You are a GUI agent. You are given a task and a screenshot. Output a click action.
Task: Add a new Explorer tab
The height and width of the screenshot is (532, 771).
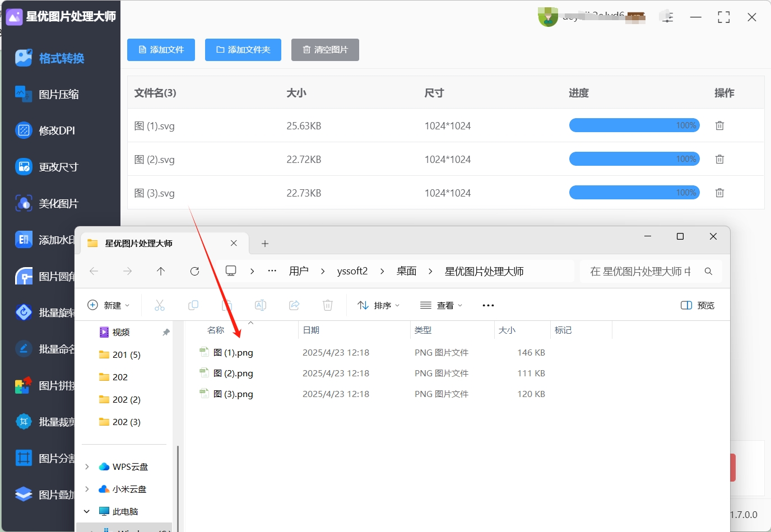(265, 244)
